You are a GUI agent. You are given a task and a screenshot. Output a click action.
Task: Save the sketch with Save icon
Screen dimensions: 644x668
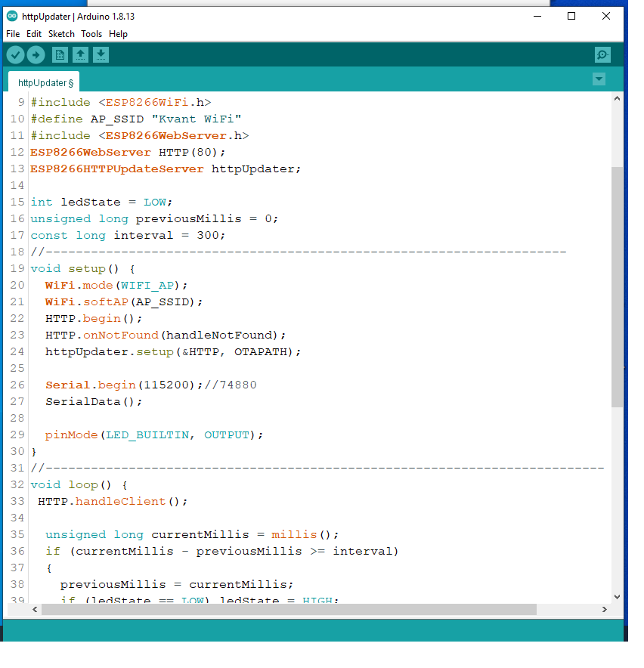(x=101, y=55)
